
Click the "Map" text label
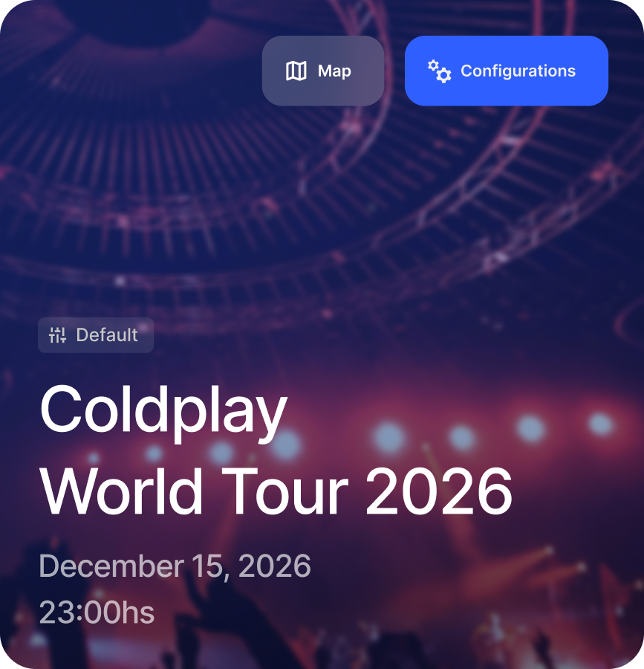(x=334, y=71)
